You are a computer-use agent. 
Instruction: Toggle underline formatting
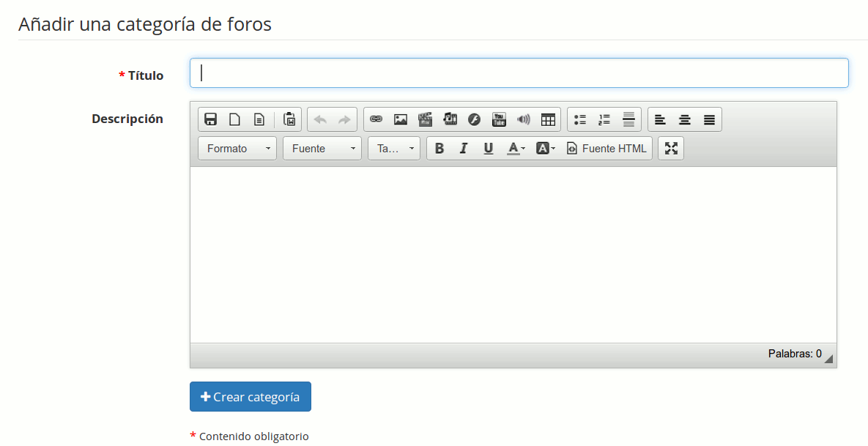coord(488,149)
